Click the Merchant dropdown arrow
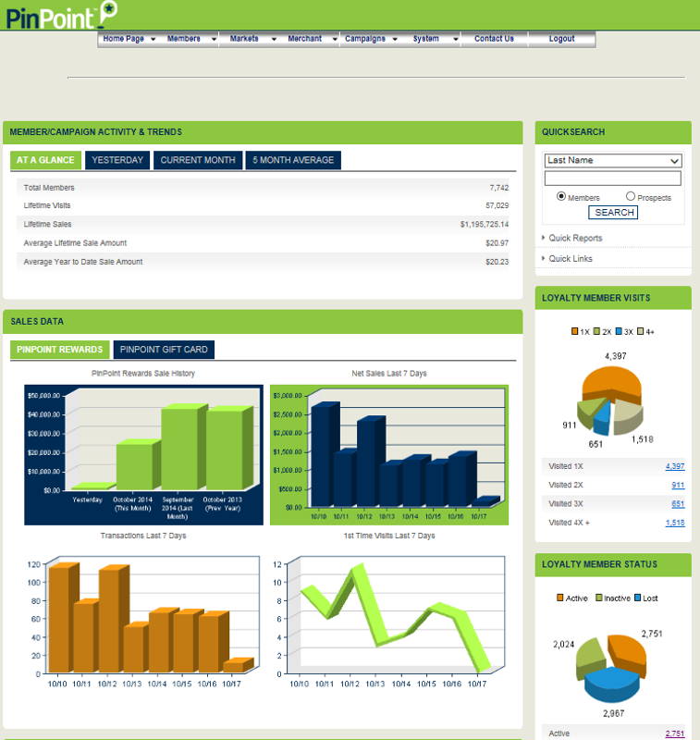This screenshot has width=700, height=740. point(335,39)
